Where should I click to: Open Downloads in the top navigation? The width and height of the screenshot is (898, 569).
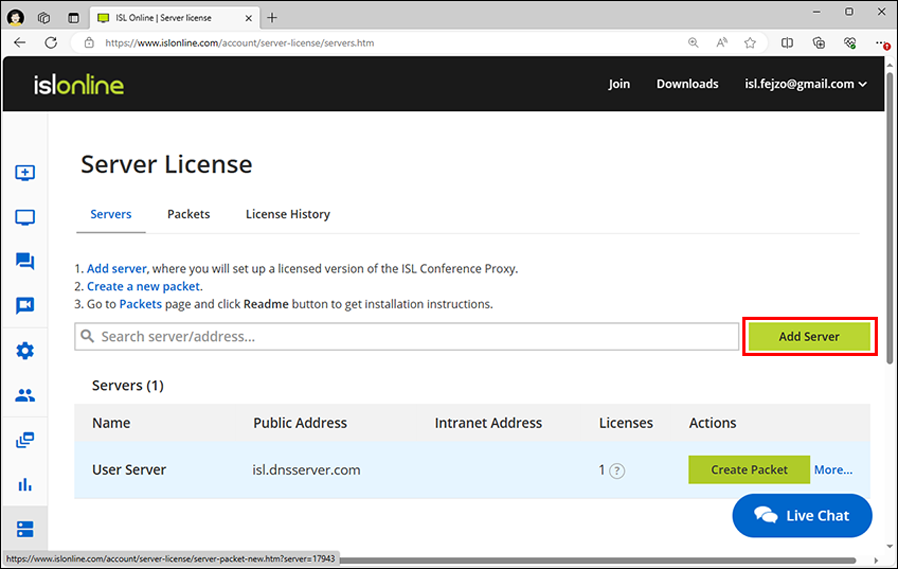pyautogui.click(x=687, y=84)
